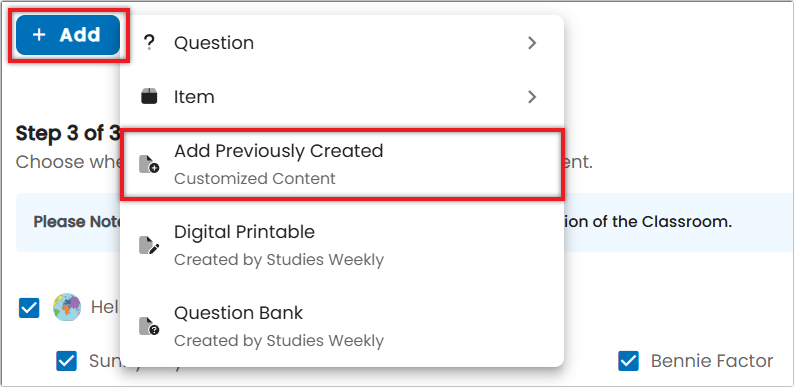
Task: Toggle the Bennie Factor checkbox
Action: 628,361
